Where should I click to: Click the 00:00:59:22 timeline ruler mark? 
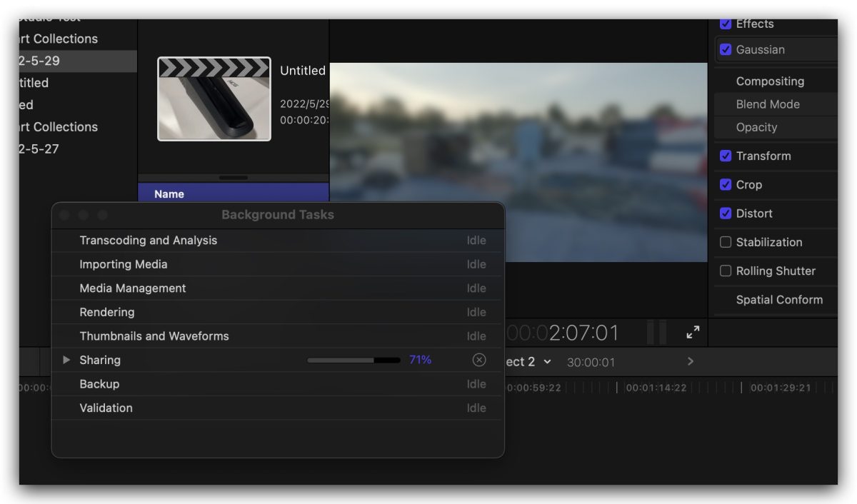tap(534, 388)
